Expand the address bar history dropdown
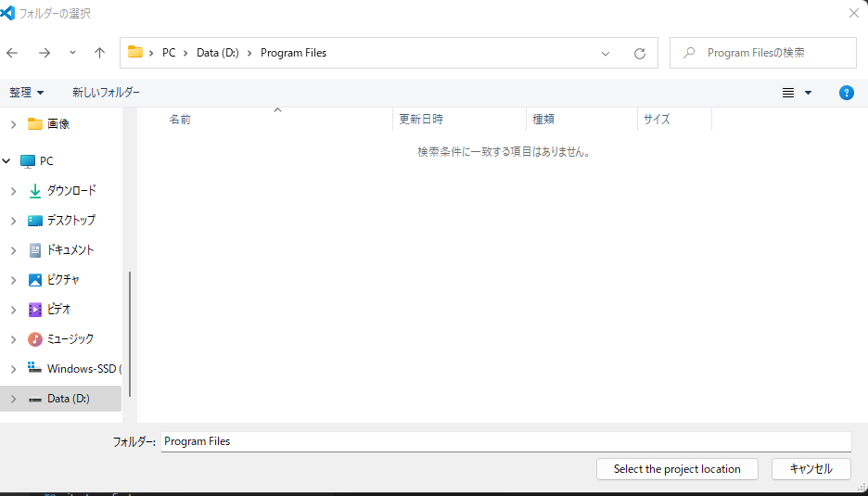The image size is (868, 496). click(x=606, y=53)
